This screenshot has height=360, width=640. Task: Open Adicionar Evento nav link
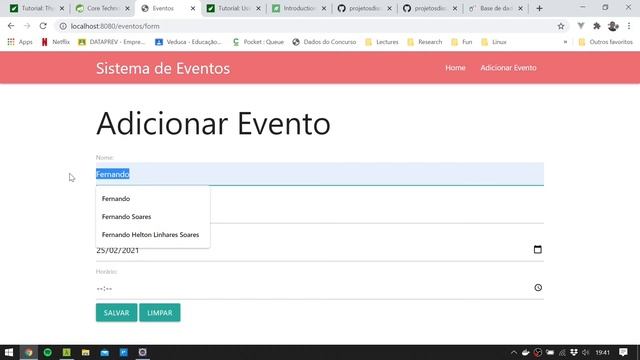click(x=508, y=68)
